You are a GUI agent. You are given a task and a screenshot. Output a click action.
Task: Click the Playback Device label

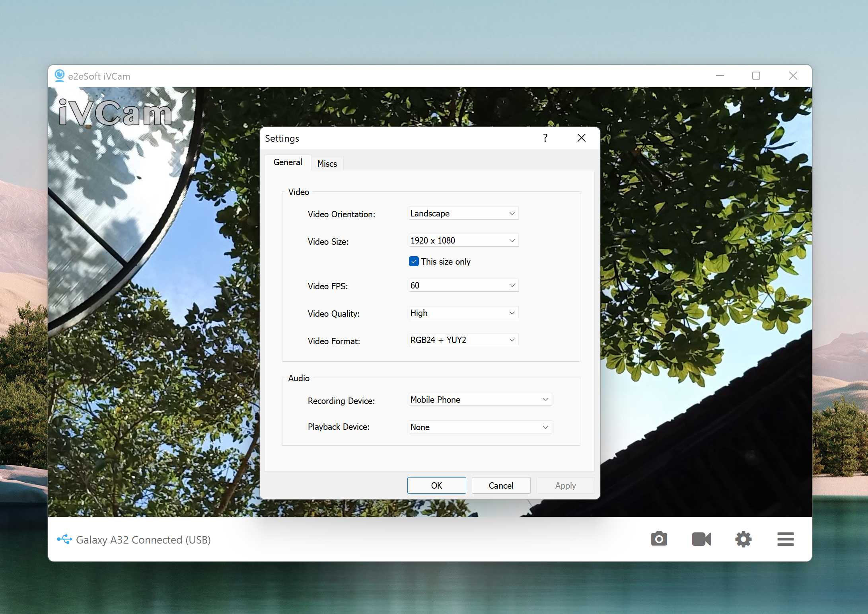(339, 427)
